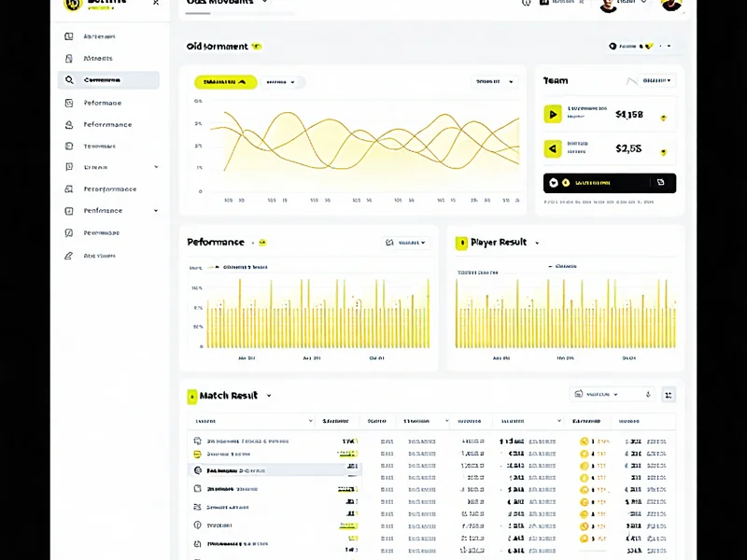
Task: Click the user avatar at far top right
Action: click(670, 4)
